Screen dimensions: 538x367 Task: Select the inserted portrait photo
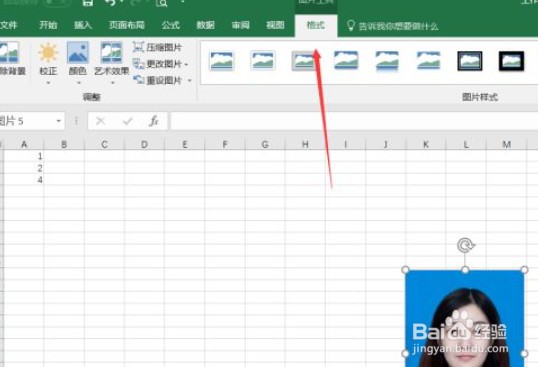(465, 319)
